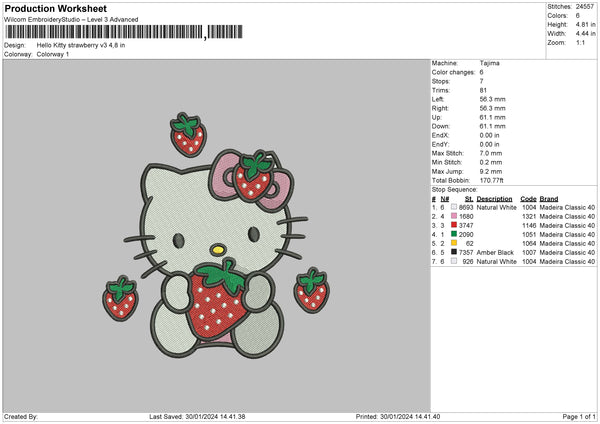Click the 'Page 1 of 1' footer text

[x=579, y=416]
